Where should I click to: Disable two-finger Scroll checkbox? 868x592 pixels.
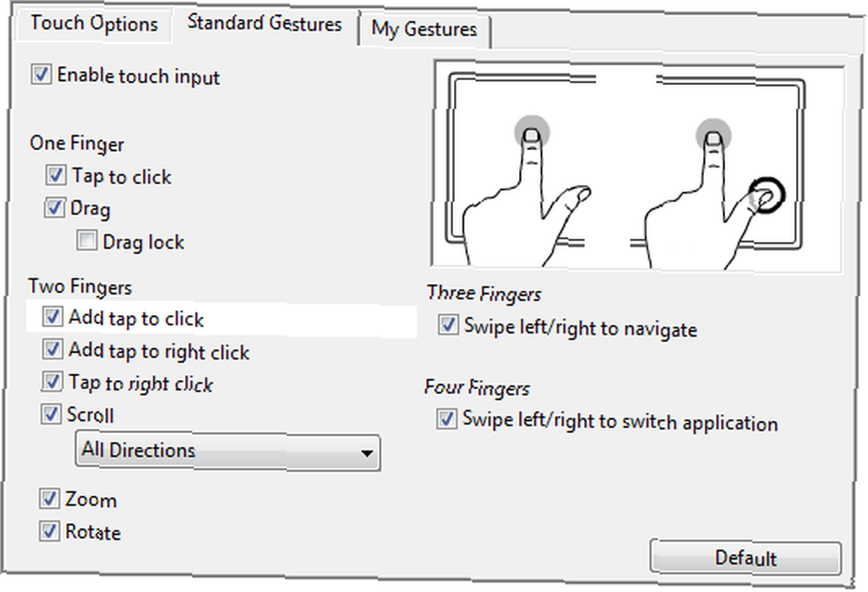pyautogui.click(x=50, y=414)
